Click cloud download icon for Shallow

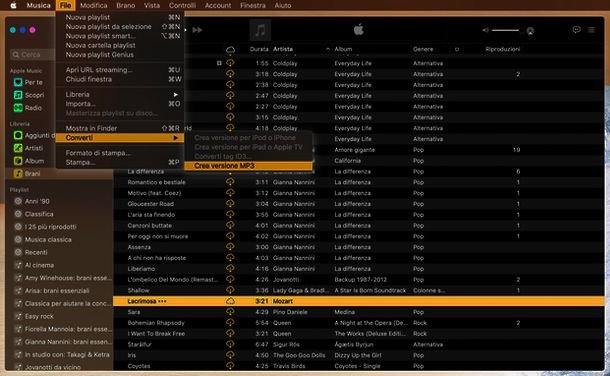[230, 290]
